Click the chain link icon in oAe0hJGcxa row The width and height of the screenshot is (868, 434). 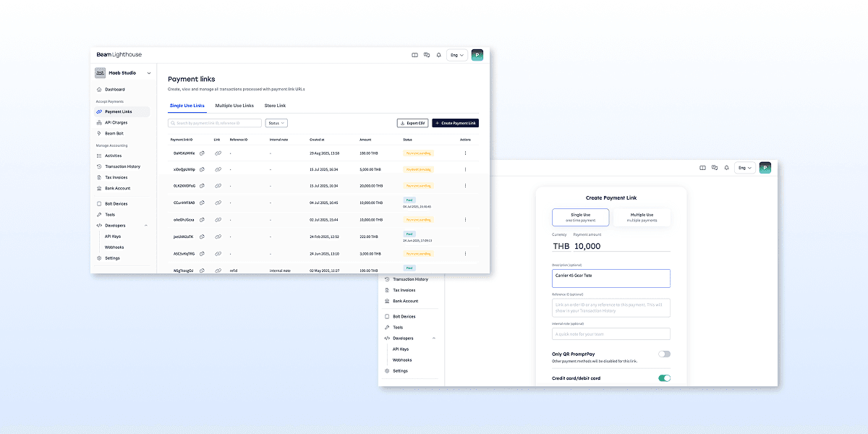tap(218, 219)
